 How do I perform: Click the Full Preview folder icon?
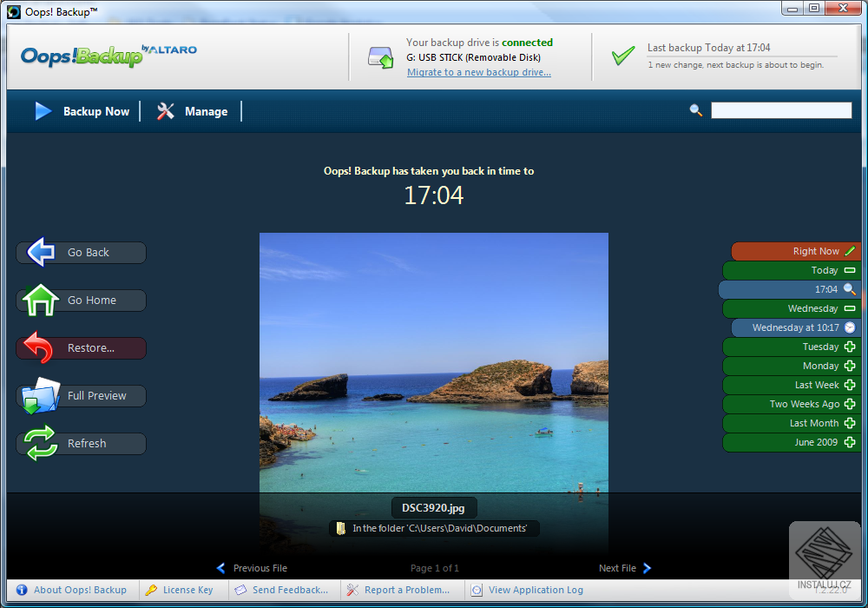[41, 395]
